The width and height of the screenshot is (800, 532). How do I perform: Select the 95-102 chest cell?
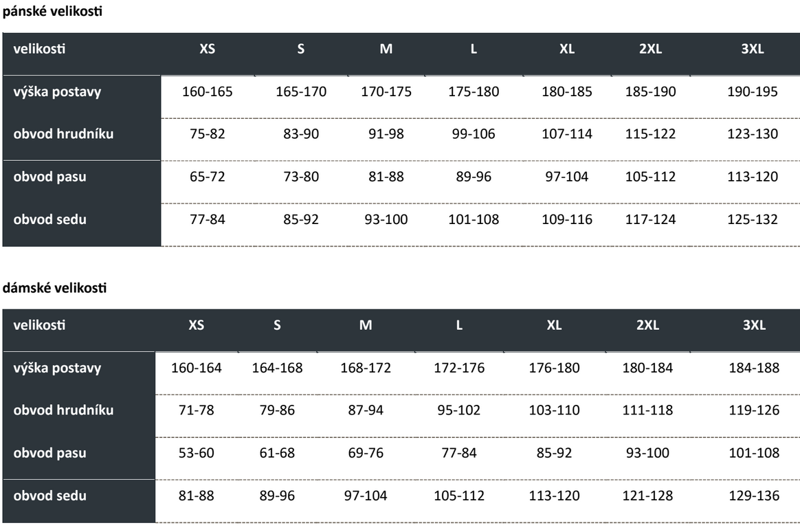point(459,411)
